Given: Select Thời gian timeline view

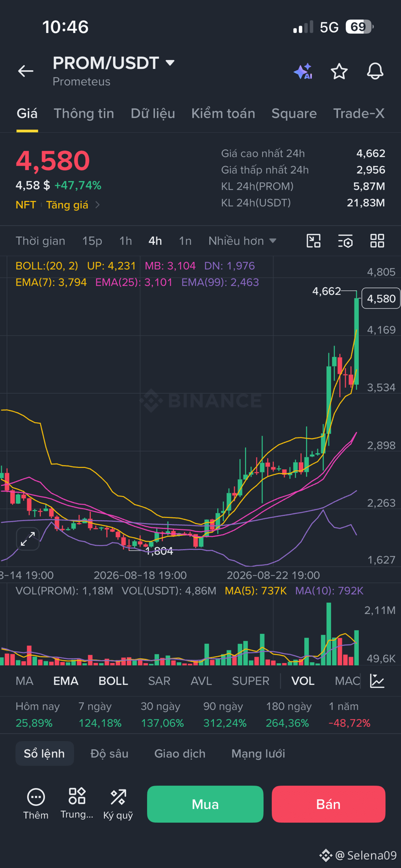Looking at the screenshot, I should (40, 241).
